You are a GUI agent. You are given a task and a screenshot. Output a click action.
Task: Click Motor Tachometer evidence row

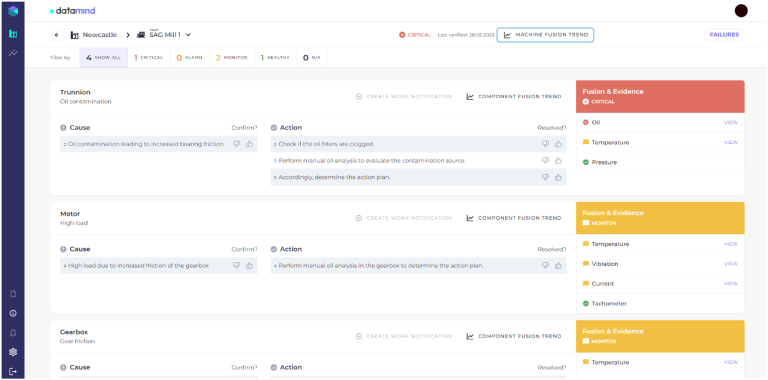tap(660, 304)
